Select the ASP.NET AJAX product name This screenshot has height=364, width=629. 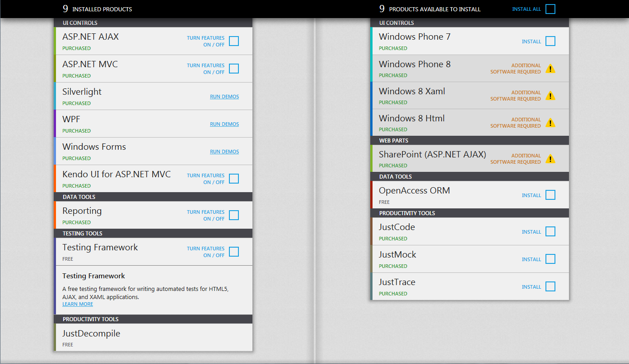pyautogui.click(x=90, y=37)
